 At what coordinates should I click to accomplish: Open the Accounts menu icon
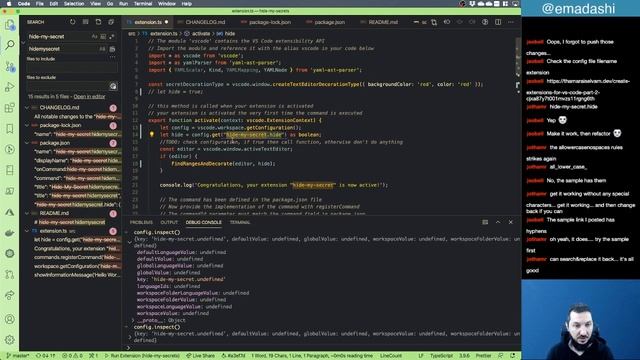[x=10, y=319]
